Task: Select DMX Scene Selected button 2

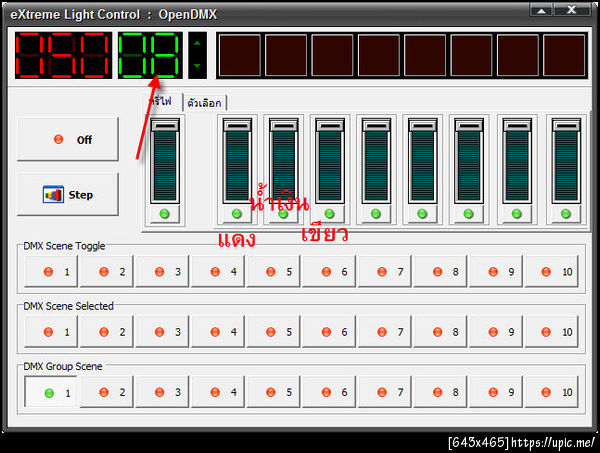Action: (107, 332)
